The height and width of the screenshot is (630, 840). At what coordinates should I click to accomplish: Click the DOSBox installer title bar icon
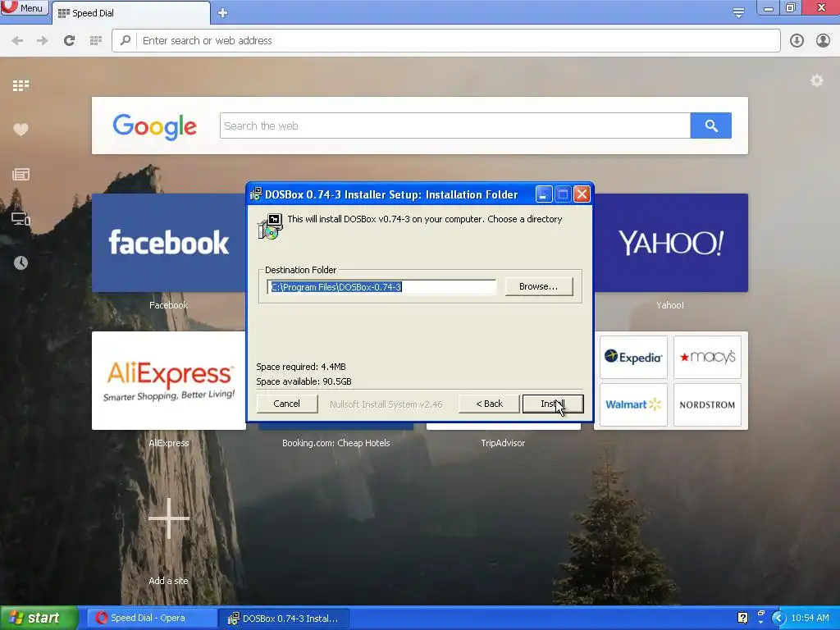[x=256, y=194]
